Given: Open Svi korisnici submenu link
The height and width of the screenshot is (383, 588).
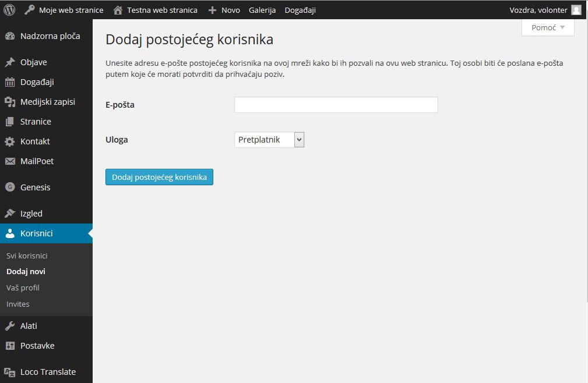Looking at the screenshot, I should click(27, 256).
